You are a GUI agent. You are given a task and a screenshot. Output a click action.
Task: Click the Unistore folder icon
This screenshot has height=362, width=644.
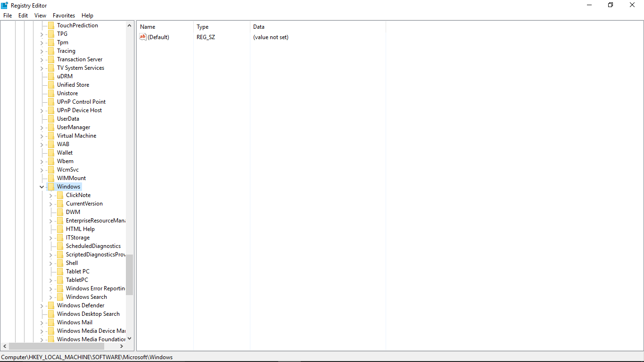[51, 93]
